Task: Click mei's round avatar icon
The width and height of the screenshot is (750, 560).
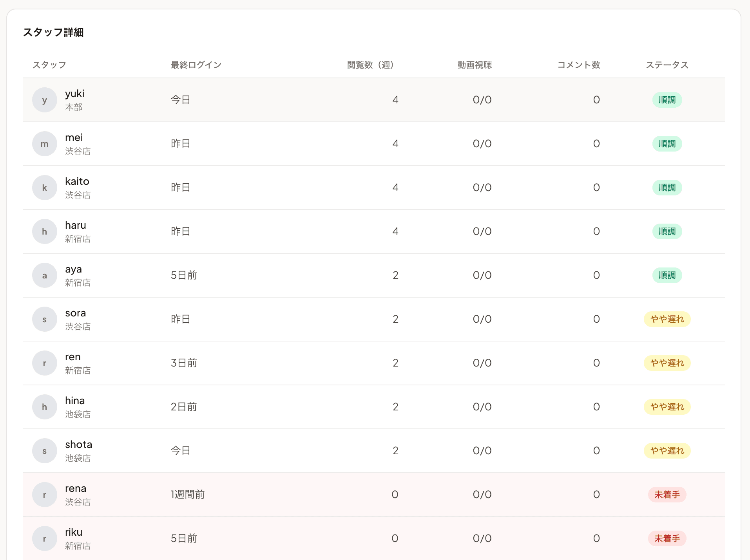Action: 45,144
